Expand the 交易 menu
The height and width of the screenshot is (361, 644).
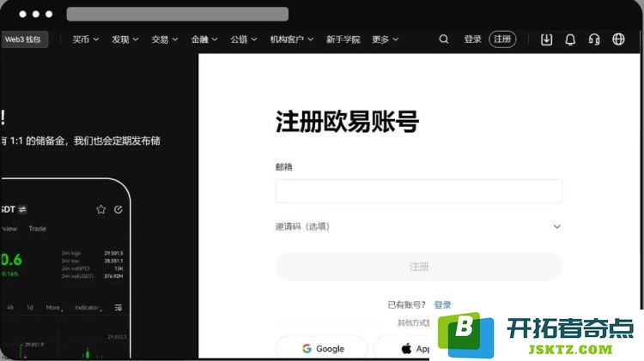tap(164, 39)
